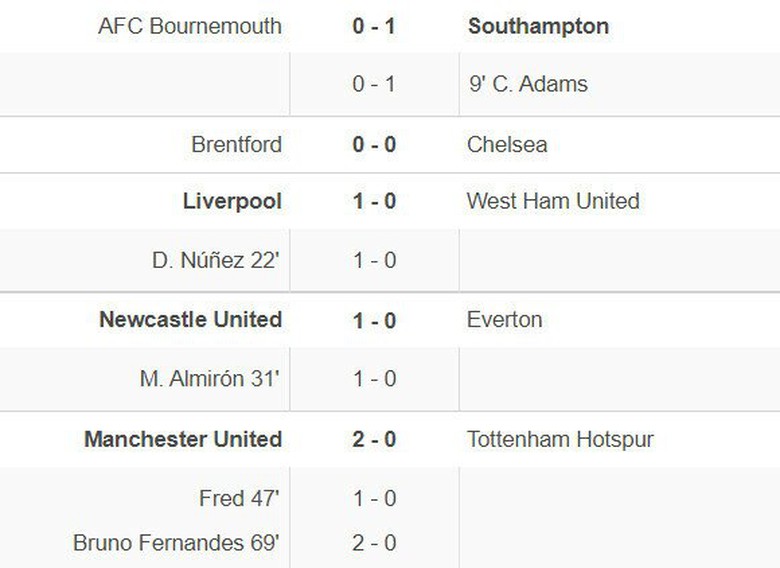780x568 pixels.
Task: Select the D. Núñez 22' goal entry
Action: pyautogui.click(x=216, y=260)
